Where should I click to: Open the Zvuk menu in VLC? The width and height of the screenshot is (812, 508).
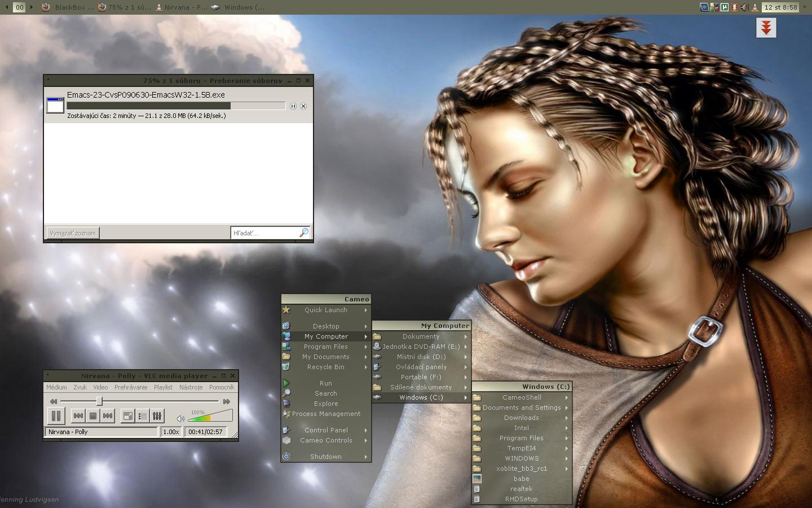(80, 387)
